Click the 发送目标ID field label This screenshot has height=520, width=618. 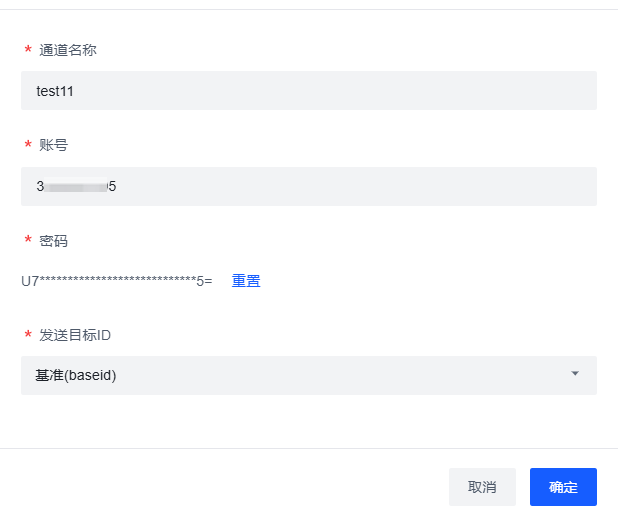(75, 335)
